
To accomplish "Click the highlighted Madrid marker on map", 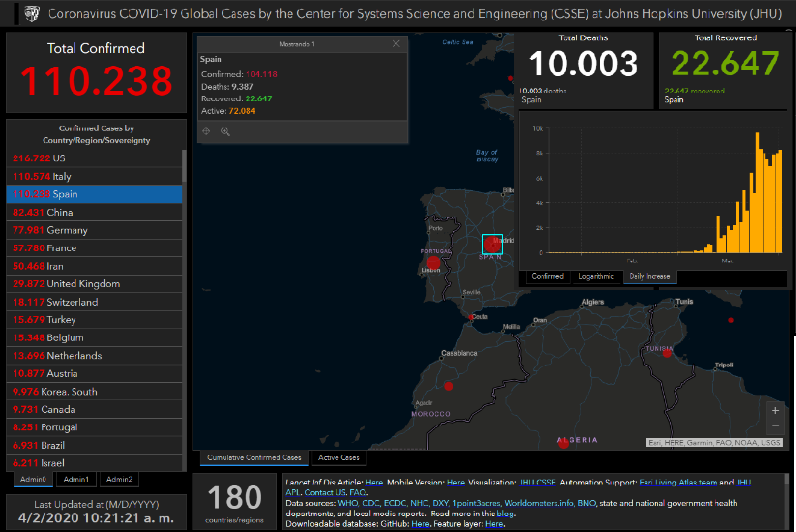I will coord(492,244).
